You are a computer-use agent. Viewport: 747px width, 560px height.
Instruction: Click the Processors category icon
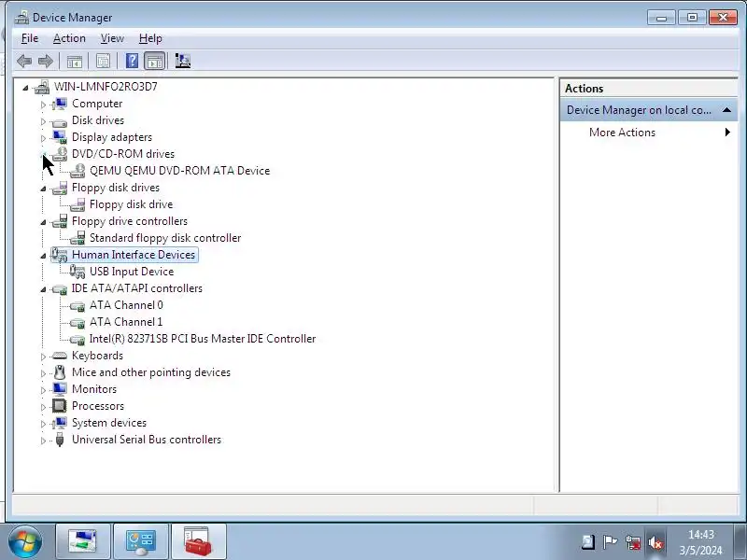tap(60, 406)
